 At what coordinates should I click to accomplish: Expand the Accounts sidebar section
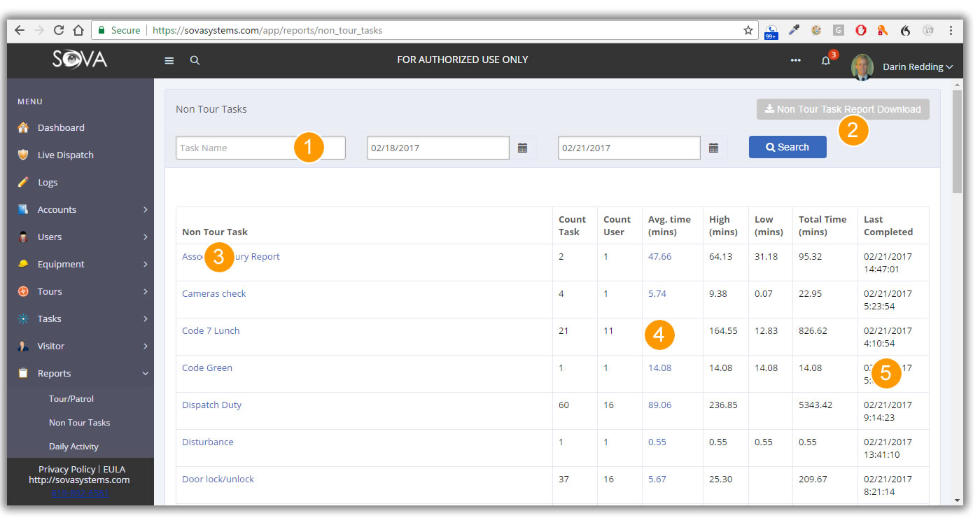[80, 209]
